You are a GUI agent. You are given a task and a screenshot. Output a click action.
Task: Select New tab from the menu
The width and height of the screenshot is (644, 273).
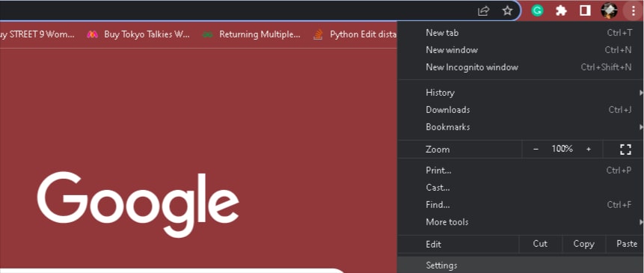tap(521, 33)
